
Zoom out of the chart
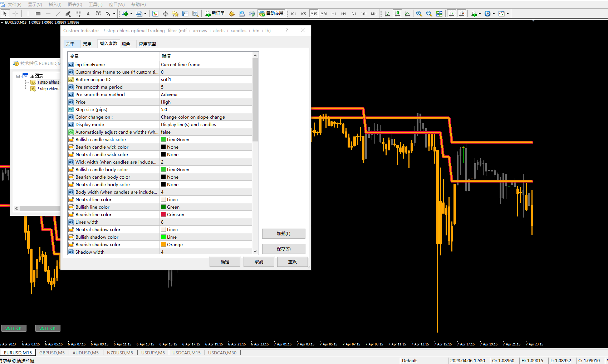click(x=429, y=14)
